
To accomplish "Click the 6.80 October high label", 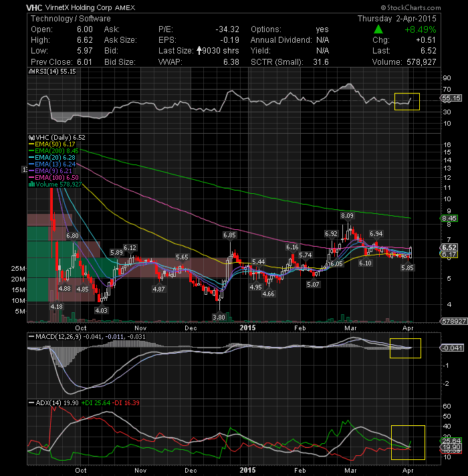I will tap(72, 236).
